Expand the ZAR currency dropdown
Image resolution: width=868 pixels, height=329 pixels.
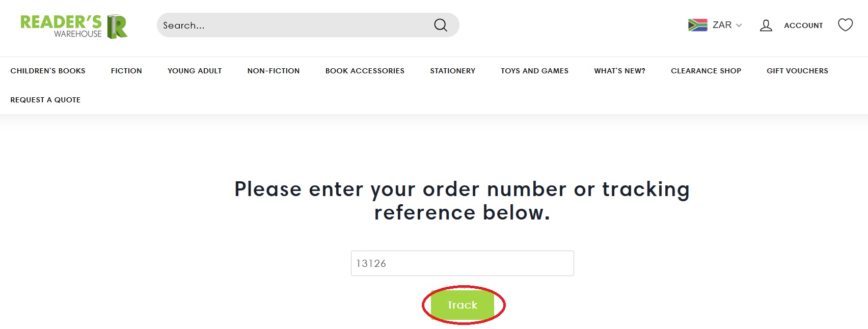[727, 25]
